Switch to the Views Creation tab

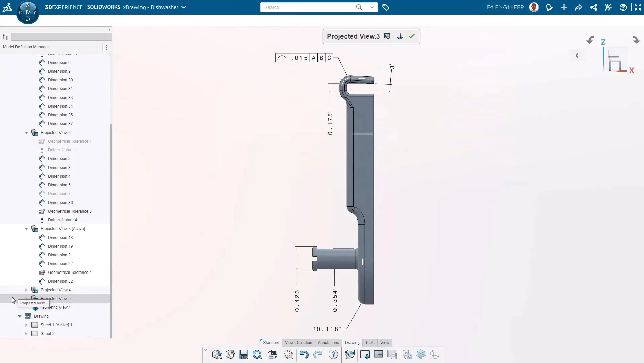tap(298, 343)
